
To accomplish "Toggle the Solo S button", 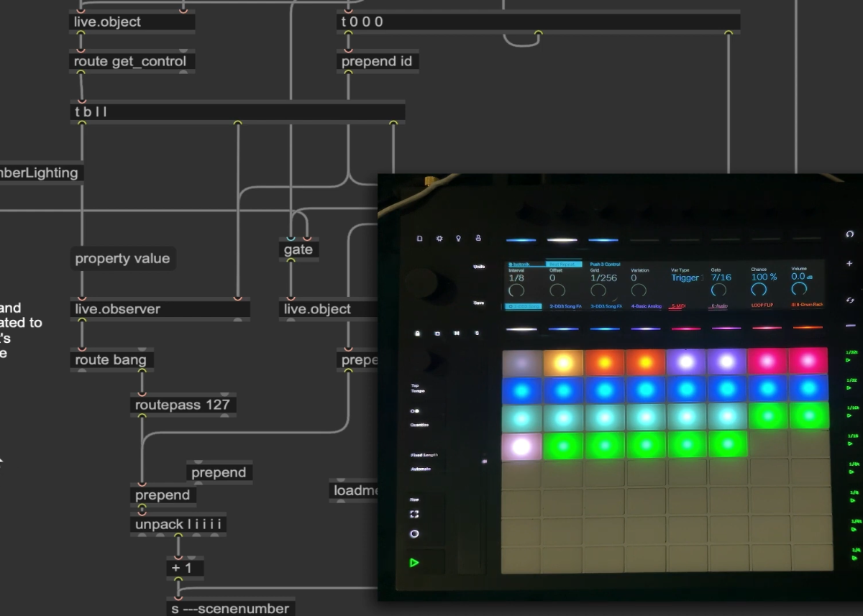I will pyautogui.click(x=476, y=333).
